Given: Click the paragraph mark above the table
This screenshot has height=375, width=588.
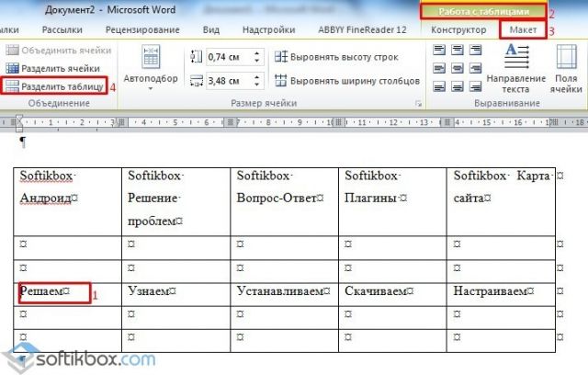Looking at the screenshot, I should [x=23, y=142].
